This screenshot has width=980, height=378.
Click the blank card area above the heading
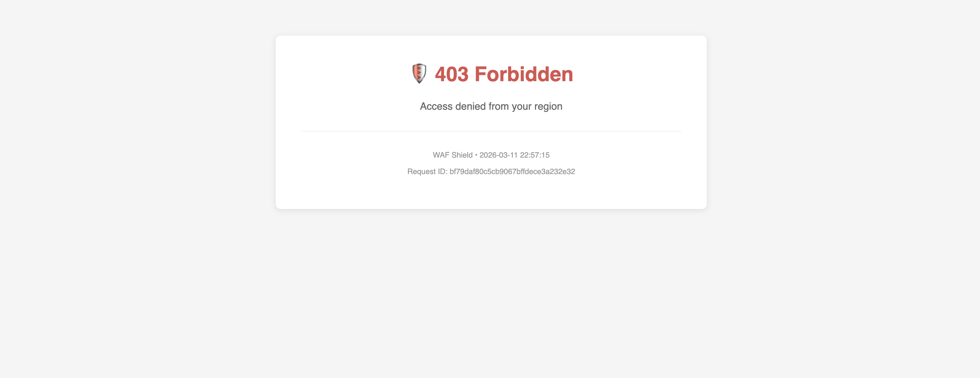491,48
